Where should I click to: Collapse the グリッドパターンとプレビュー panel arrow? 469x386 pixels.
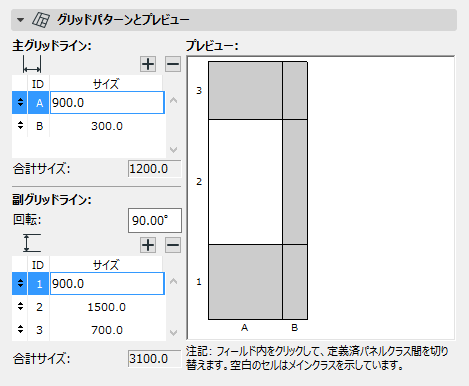[x=20, y=20]
